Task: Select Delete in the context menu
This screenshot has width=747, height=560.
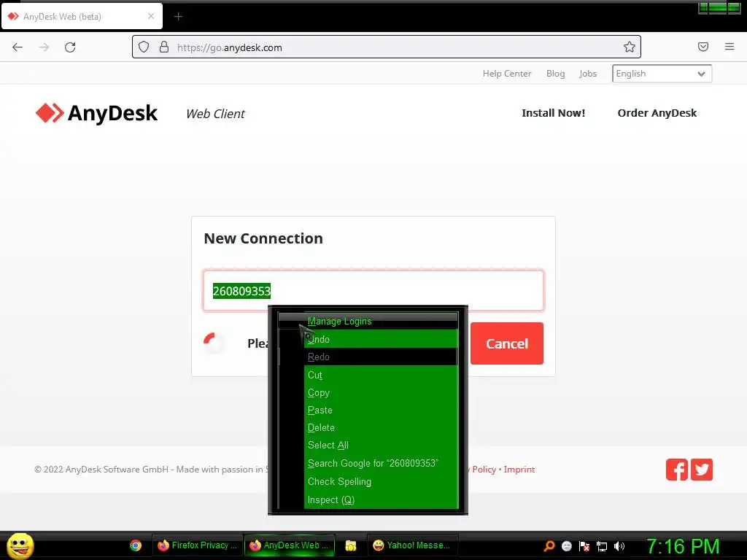Action: (368, 427)
